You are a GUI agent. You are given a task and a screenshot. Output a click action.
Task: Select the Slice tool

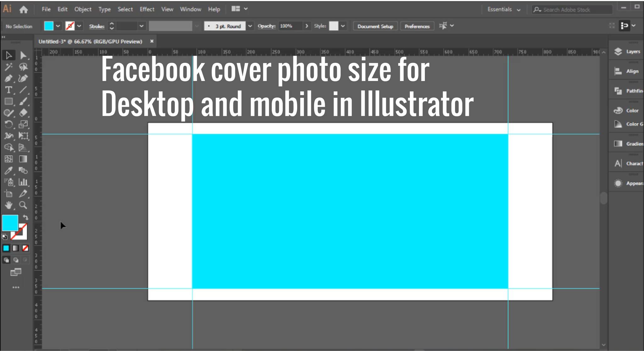(x=23, y=194)
